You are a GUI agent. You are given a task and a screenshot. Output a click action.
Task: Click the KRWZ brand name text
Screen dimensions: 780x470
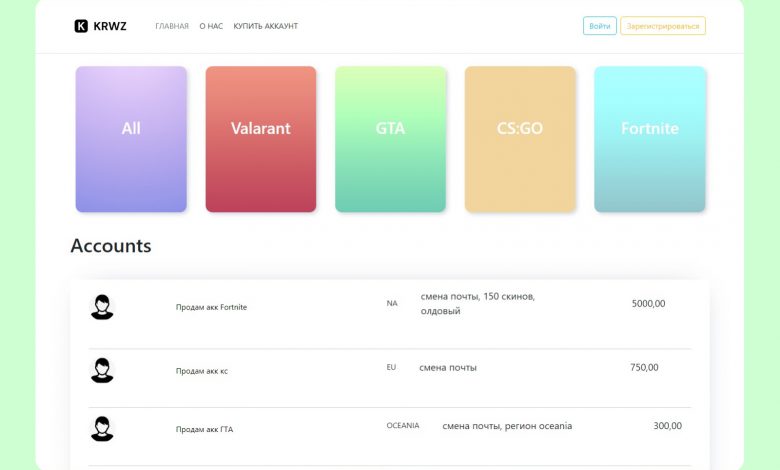(110, 26)
